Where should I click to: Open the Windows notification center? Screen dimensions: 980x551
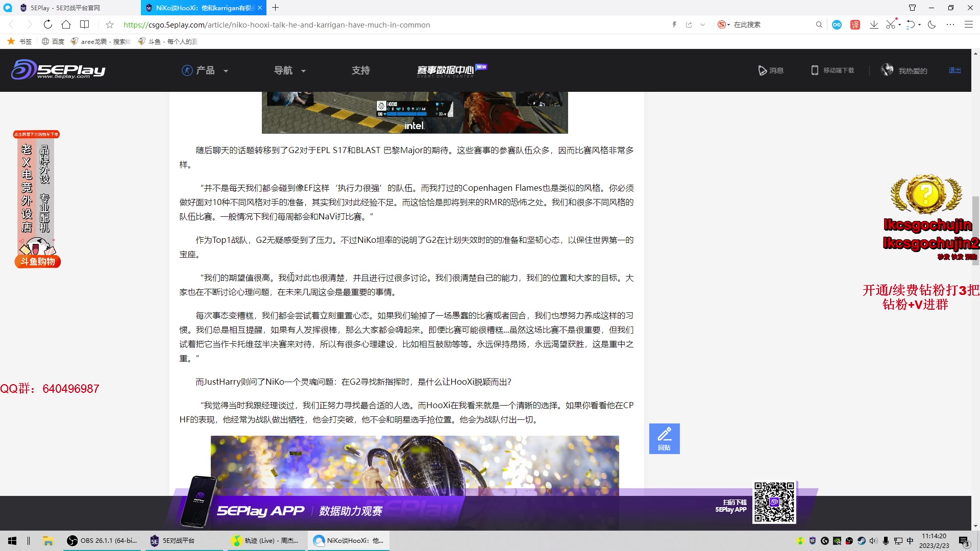[x=964, y=541]
